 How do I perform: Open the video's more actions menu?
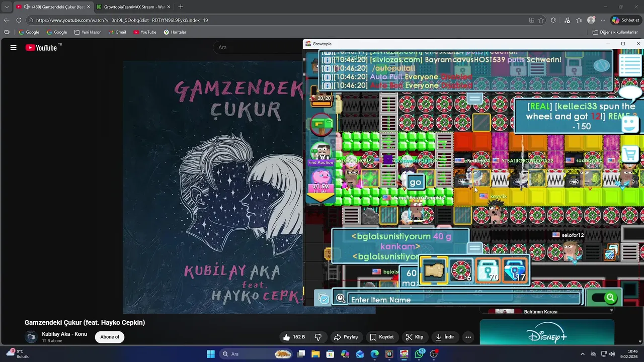[x=468, y=337]
